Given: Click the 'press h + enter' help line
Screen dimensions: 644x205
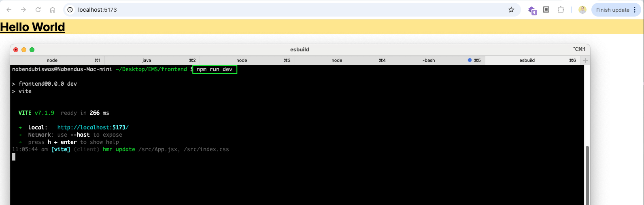Looking at the screenshot, I should (x=73, y=142).
